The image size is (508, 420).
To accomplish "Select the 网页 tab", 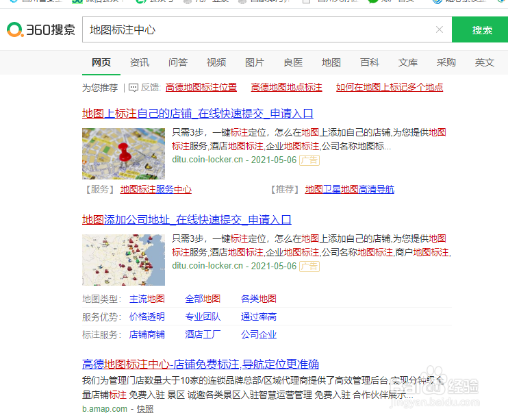I will pos(101,62).
